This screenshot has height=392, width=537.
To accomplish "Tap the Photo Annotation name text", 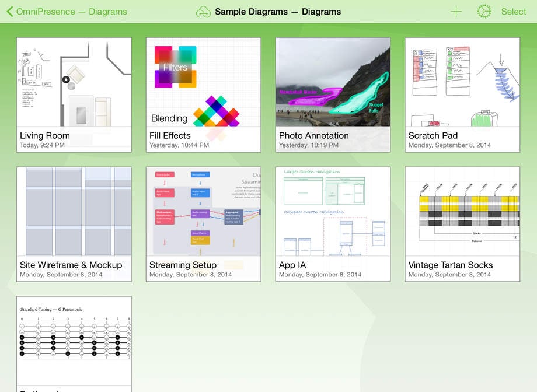I will (x=313, y=135).
